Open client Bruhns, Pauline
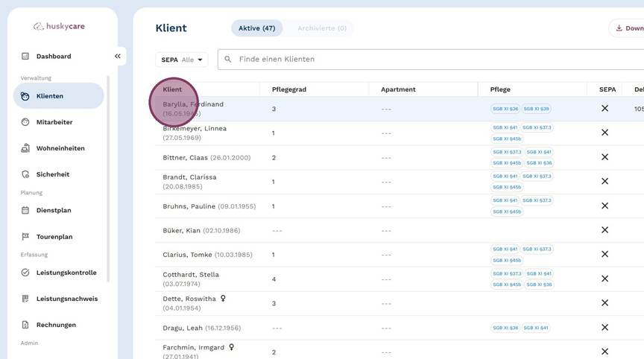This screenshot has height=359, width=644. [x=209, y=206]
